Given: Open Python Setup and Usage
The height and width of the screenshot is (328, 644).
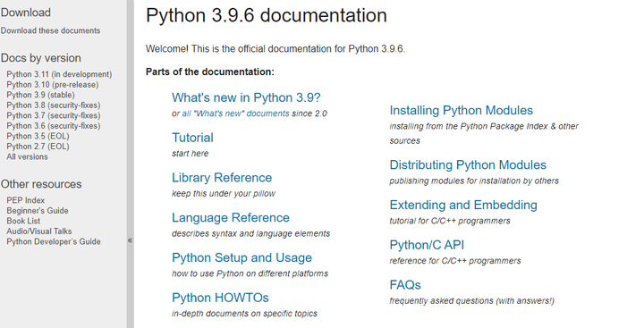Looking at the screenshot, I should pyautogui.click(x=241, y=257).
